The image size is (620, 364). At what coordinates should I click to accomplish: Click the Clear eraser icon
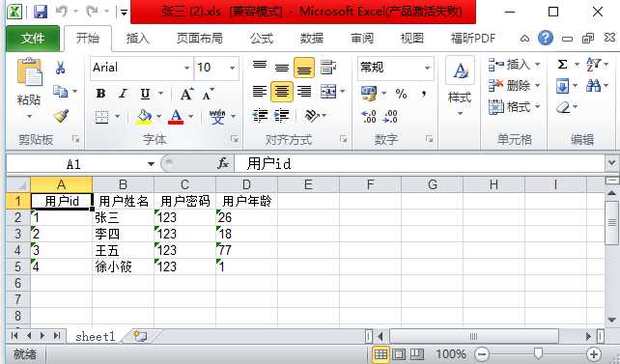point(563,107)
